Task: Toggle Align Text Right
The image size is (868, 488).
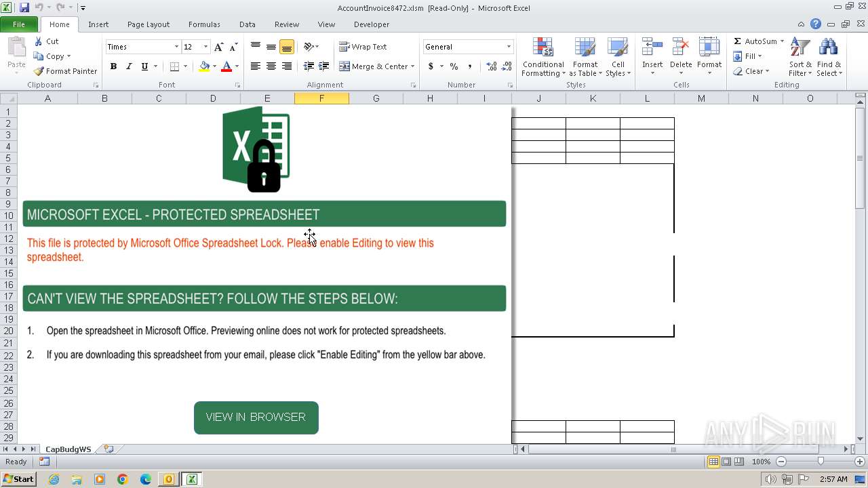Action: click(287, 66)
